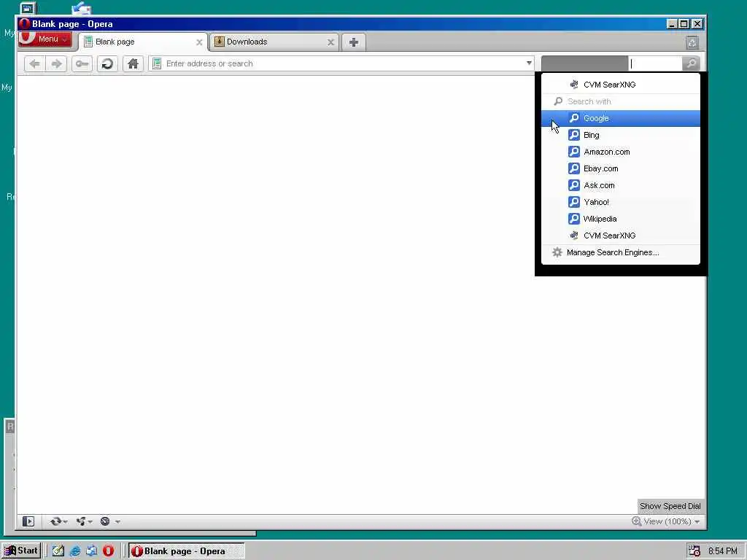Go back with the Back arrow

[34, 64]
